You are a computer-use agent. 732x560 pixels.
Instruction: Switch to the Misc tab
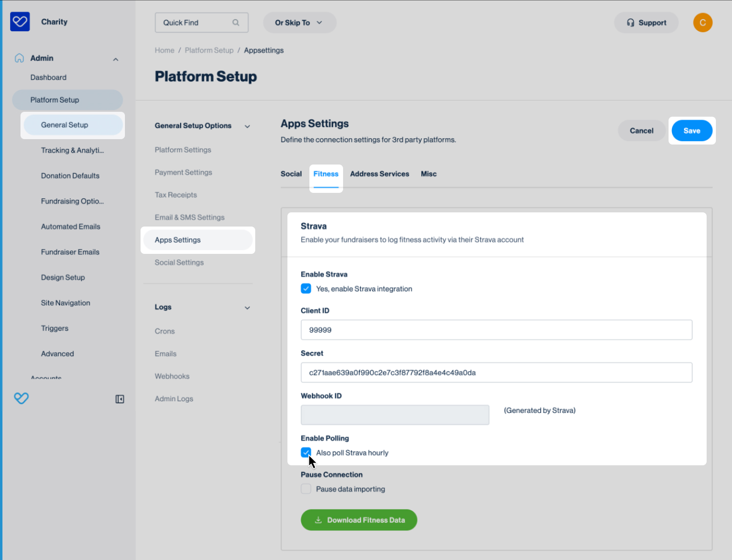[428, 174]
